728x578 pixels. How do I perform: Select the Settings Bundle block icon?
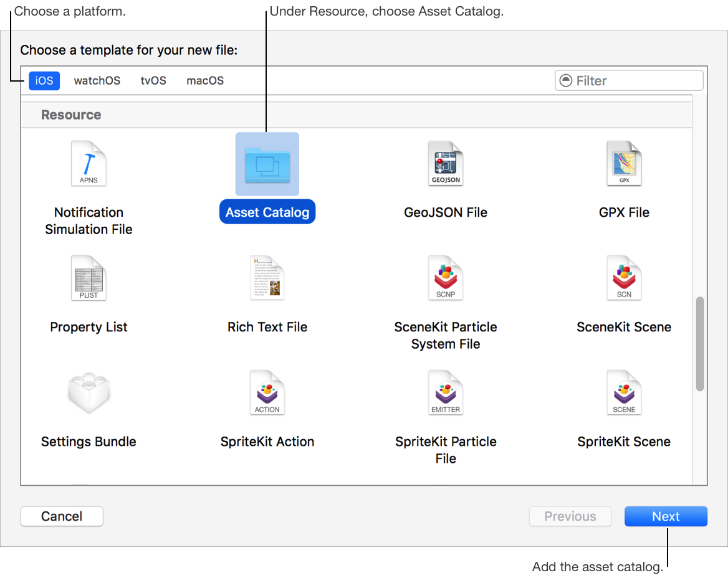point(89,393)
